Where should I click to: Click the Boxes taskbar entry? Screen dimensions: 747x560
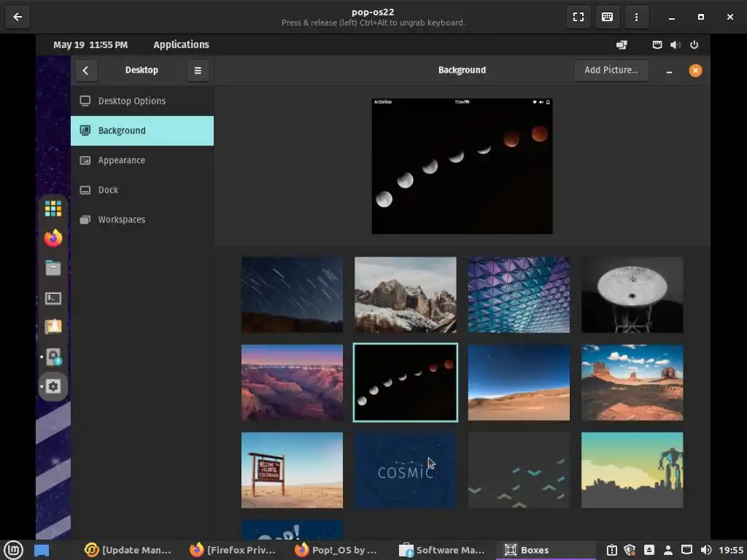click(546, 550)
